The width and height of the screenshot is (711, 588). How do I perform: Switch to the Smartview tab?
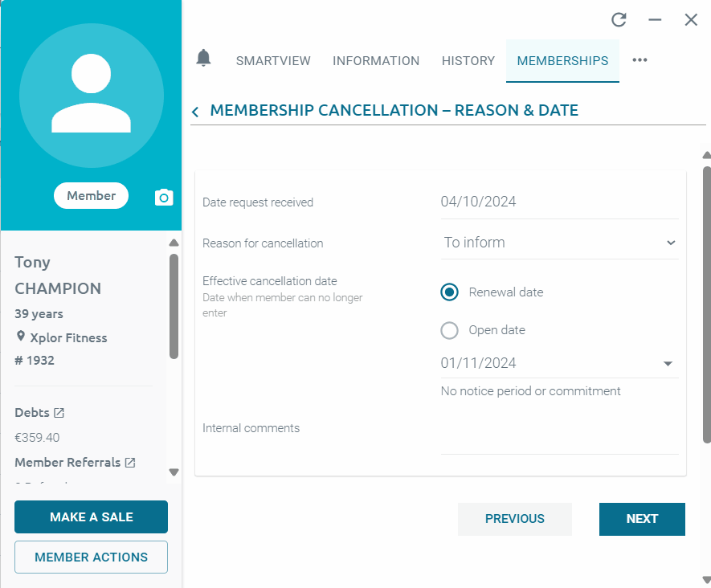coord(273,61)
